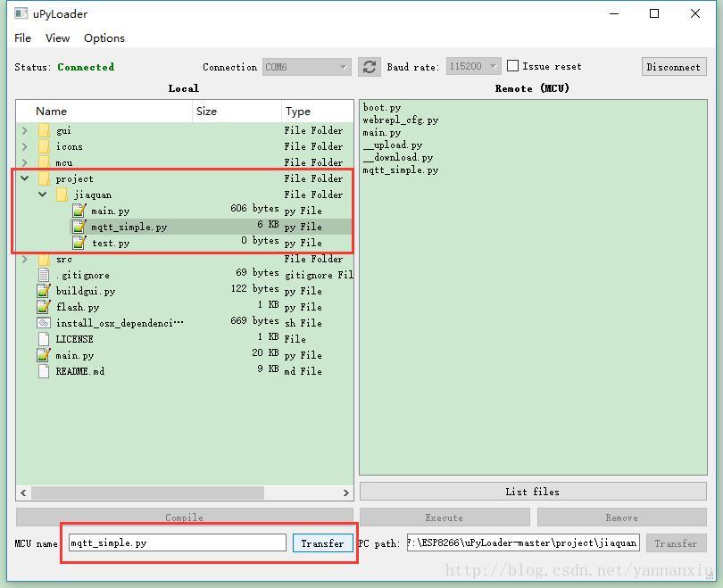Click Transfer next to MCU name
This screenshot has height=588, width=723.
click(323, 543)
